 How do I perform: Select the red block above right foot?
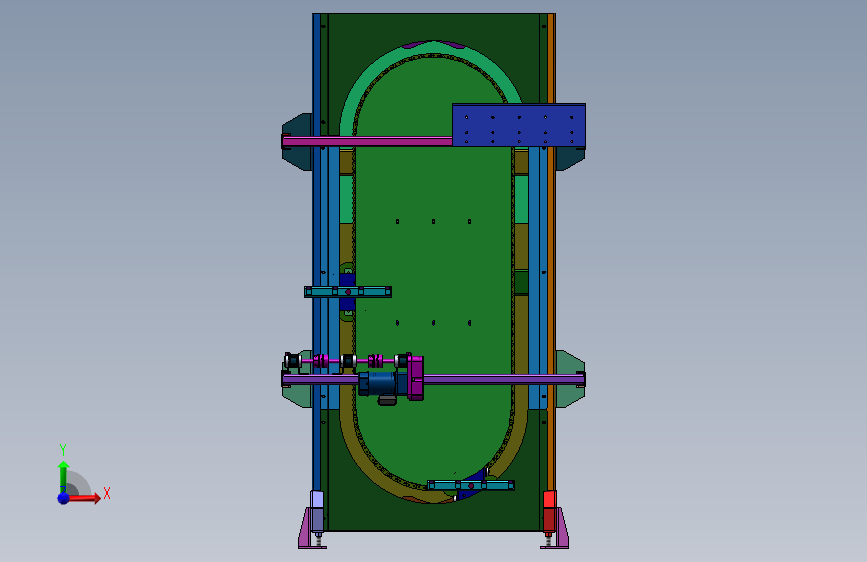coord(549,512)
